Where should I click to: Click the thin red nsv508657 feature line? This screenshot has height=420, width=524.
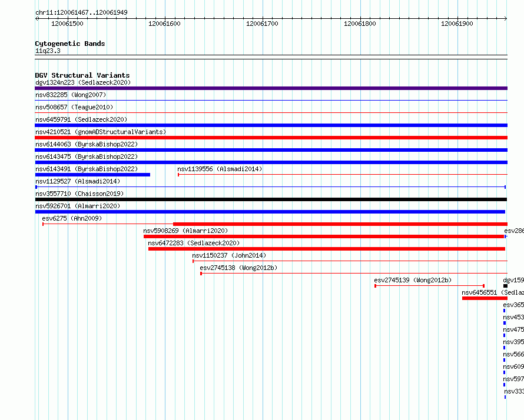point(271,112)
